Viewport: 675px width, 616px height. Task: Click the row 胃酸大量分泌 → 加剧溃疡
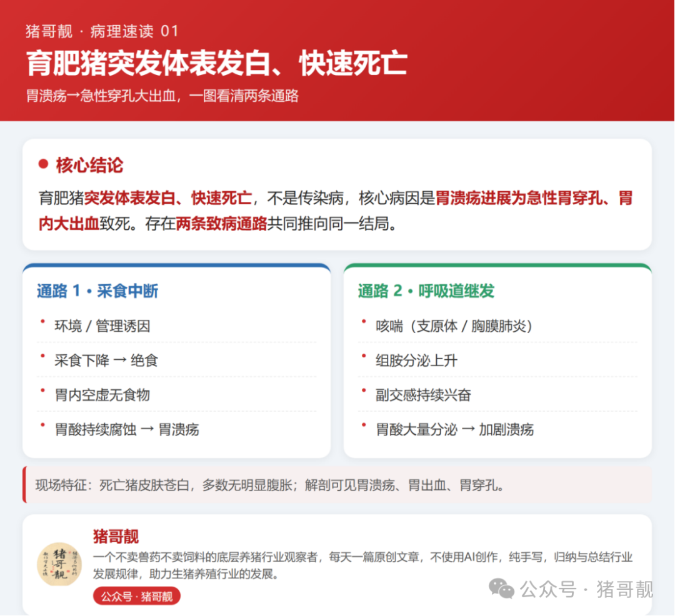coord(497,429)
